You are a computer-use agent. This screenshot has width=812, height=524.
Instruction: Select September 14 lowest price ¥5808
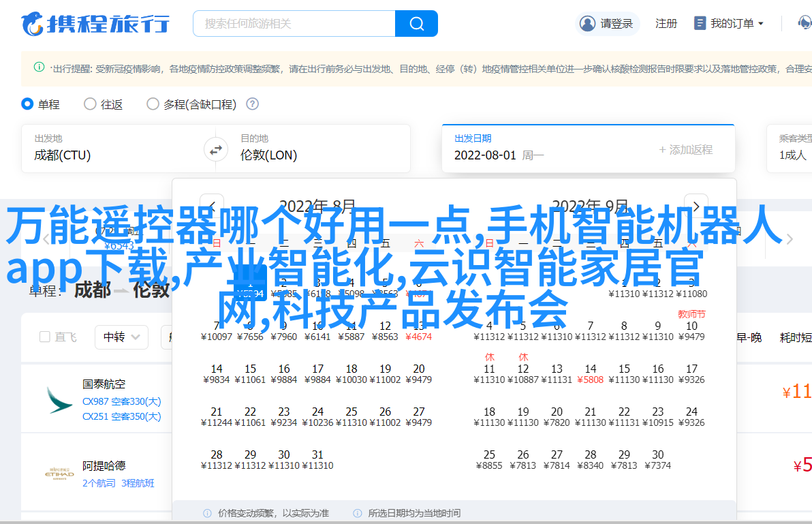(x=591, y=374)
